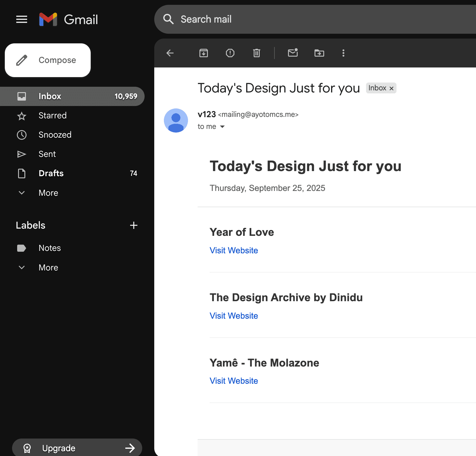Open the Snoozed folder
This screenshot has width=476, height=456.
click(x=55, y=135)
